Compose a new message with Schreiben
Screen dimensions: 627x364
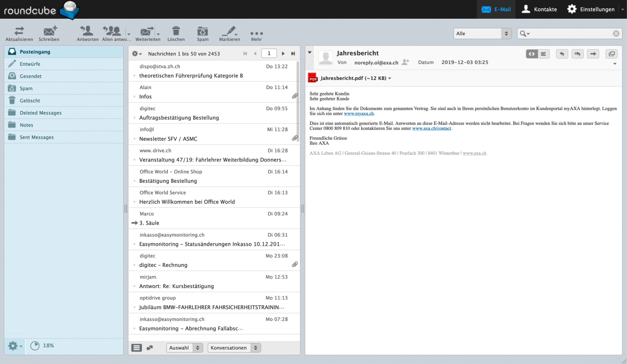tap(49, 31)
